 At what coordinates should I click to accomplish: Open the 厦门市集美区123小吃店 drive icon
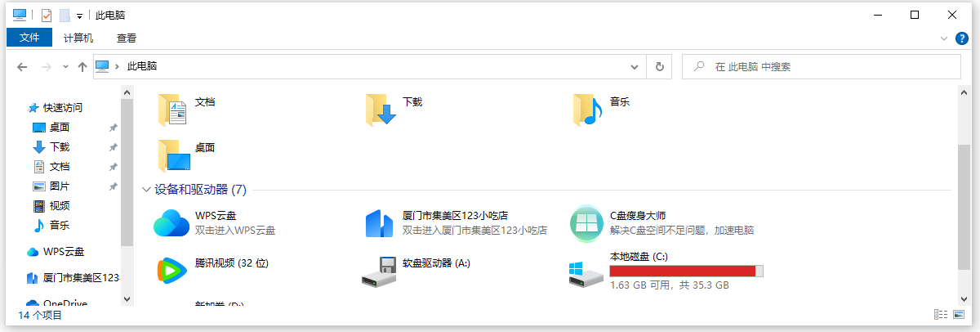[381, 222]
